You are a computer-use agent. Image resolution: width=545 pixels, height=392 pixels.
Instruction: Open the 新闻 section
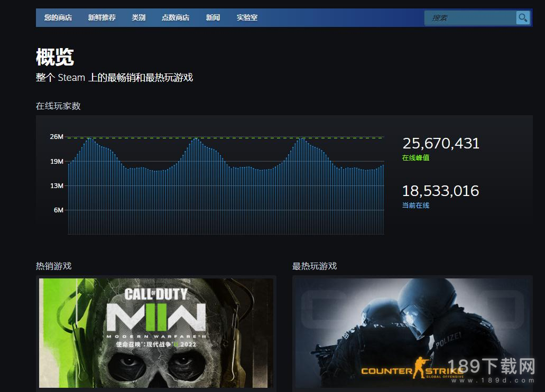[x=213, y=18]
